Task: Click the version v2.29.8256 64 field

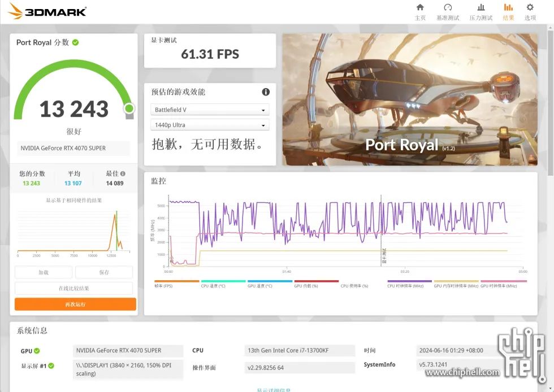Action: click(x=300, y=368)
